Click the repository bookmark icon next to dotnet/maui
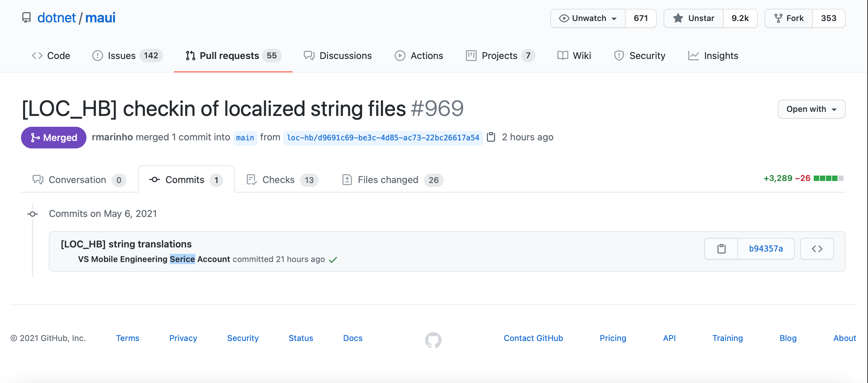 26,18
